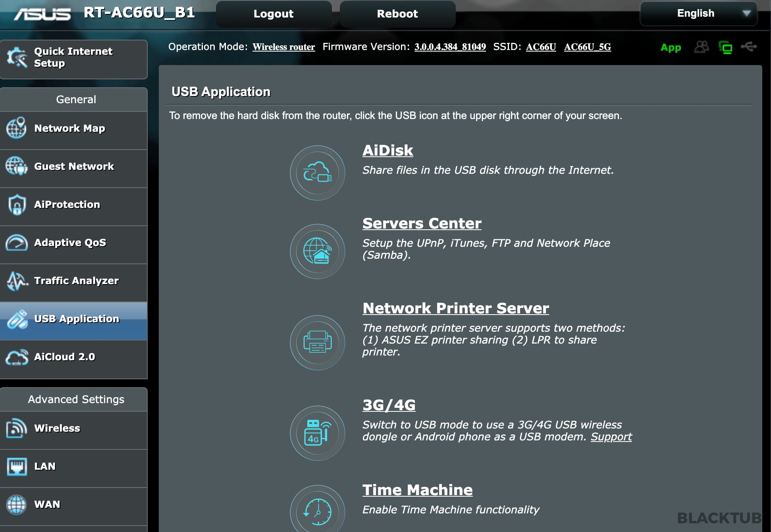This screenshot has width=771, height=532.
Task: Follow the Support link under 3G/4G
Action: point(611,437)
